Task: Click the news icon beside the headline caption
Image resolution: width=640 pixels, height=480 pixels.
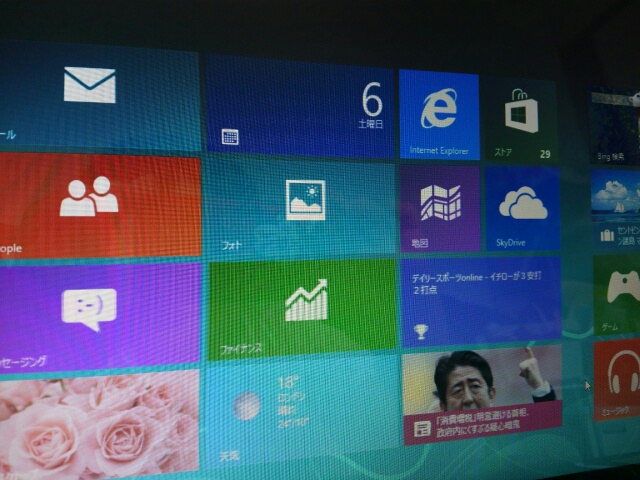Action: tap(422, 429)
